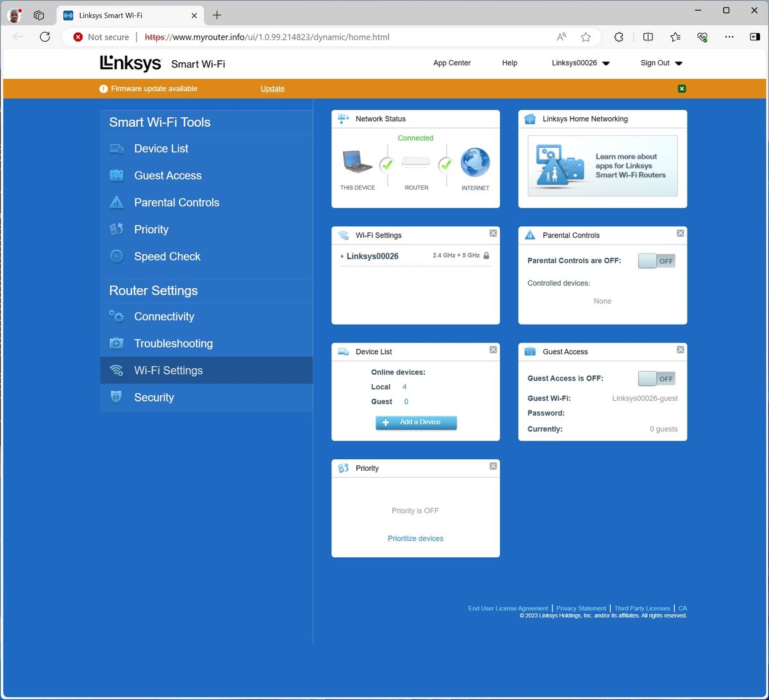Click the Wi-Fi Settings sidebar icon
Image resolution: width=769 pixels, height=700 pixels.
[x=117, y=370]
